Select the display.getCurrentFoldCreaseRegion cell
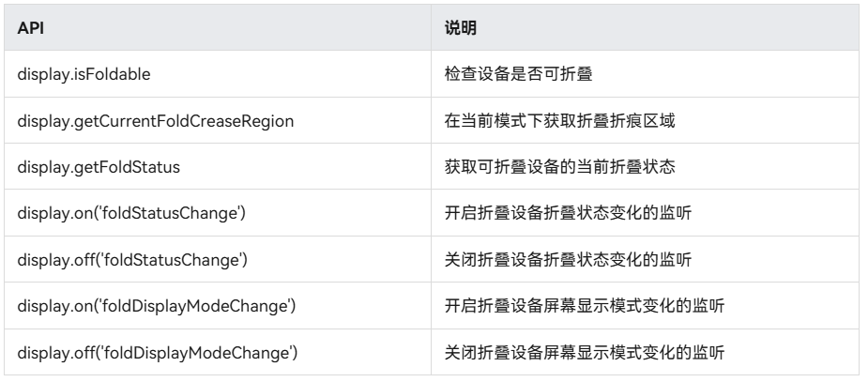 point(156,121)
